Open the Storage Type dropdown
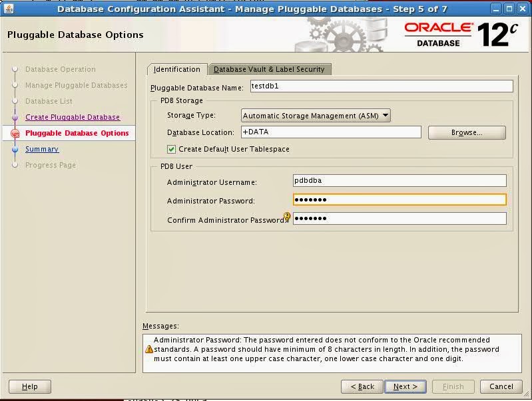The image size is (532, 401). [x=316, y=116]
